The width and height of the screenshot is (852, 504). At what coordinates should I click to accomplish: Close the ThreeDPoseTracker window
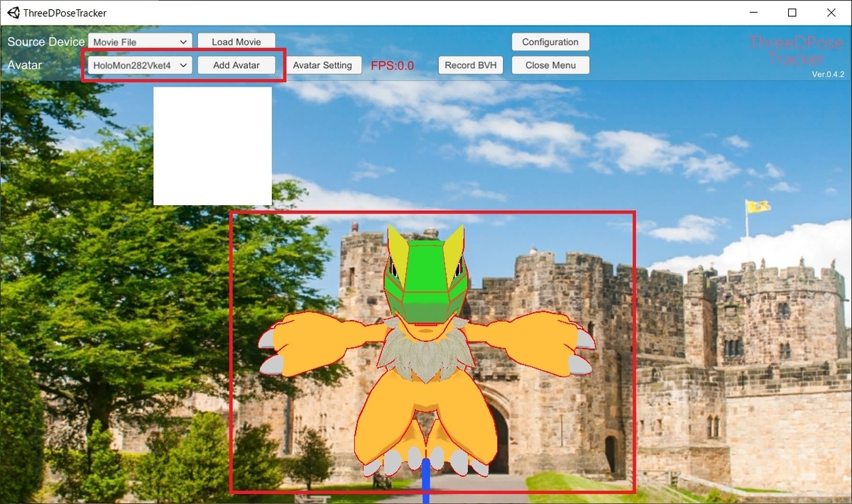(831, 13)
